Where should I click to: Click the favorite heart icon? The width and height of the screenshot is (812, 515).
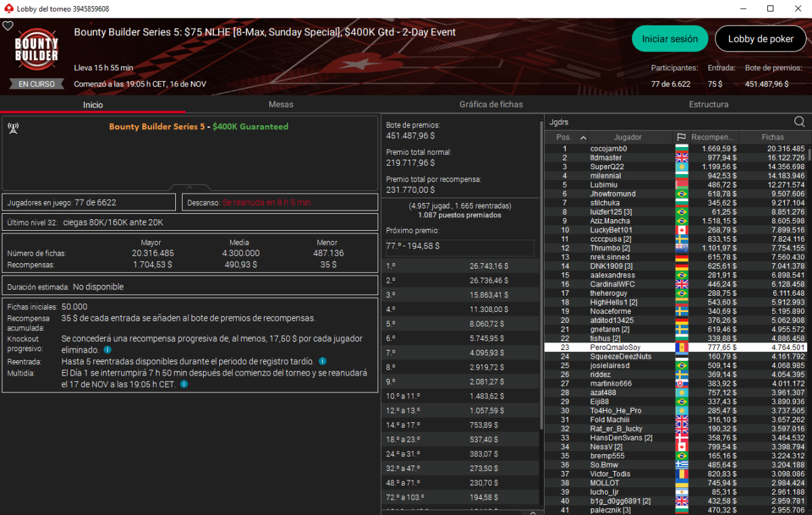(7, 26)
